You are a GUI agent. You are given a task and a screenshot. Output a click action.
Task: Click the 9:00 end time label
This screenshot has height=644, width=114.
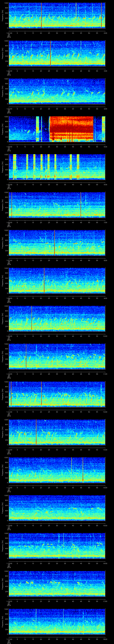click(x=105, y=298)
